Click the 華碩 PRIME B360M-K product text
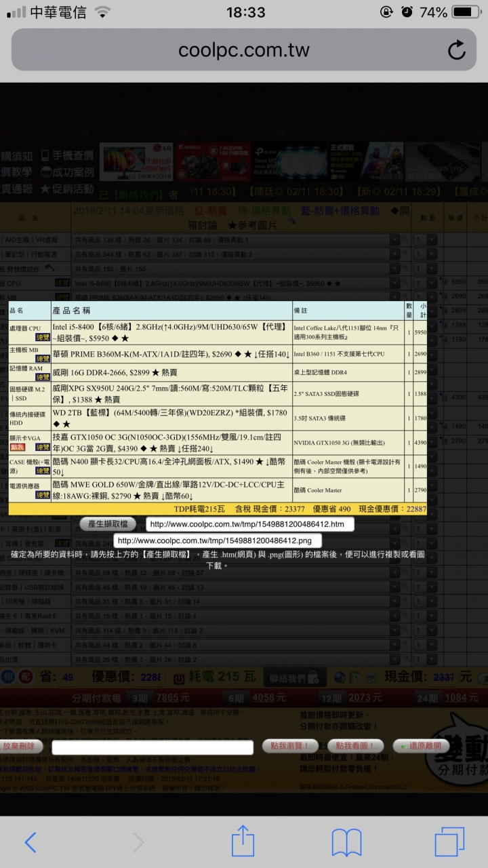488x868 pixels. click(171, 354)
